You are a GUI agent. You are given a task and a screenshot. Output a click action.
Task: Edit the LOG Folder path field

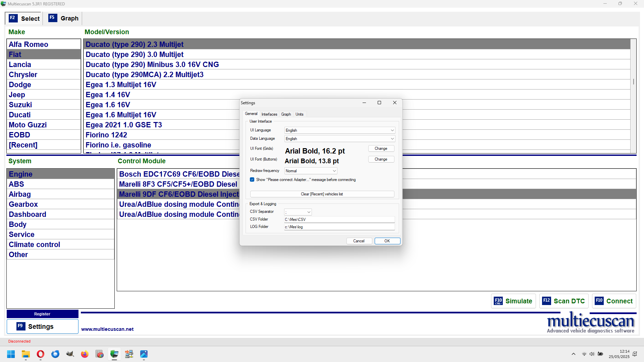click(x=339, y=227)
